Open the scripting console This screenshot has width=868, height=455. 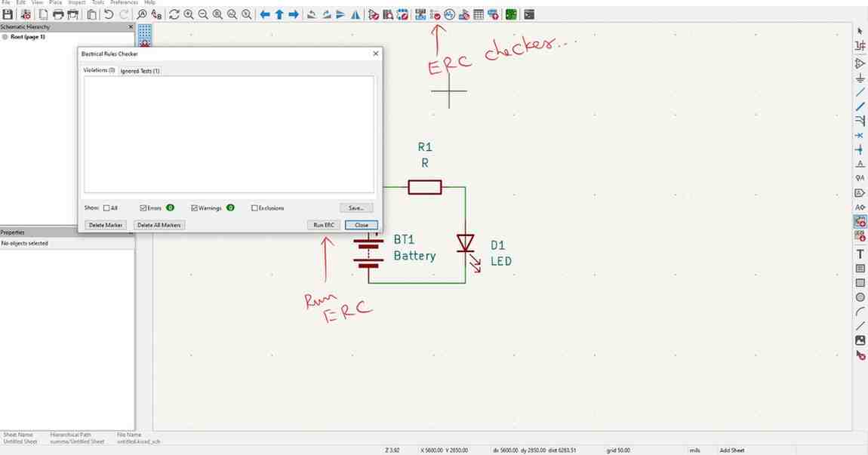529,15
